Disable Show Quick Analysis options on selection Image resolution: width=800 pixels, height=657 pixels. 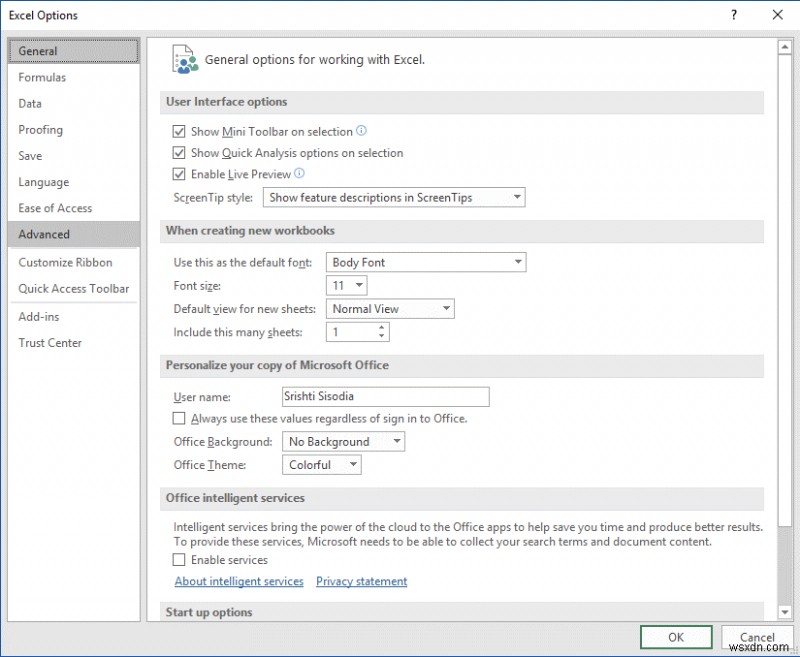point(179,152)
